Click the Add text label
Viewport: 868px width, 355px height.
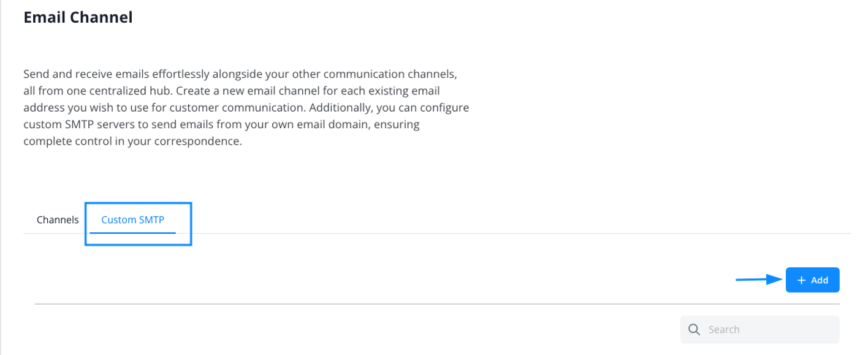(820, 280)
